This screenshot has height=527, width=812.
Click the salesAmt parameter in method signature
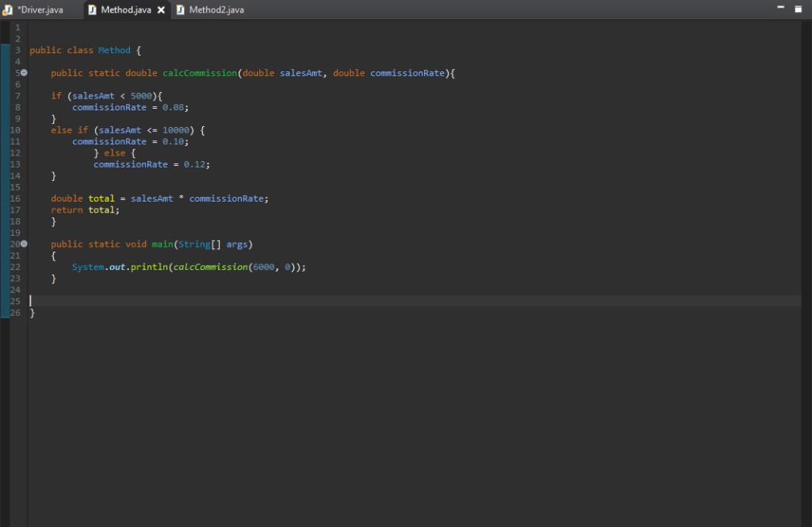[301, 73]
